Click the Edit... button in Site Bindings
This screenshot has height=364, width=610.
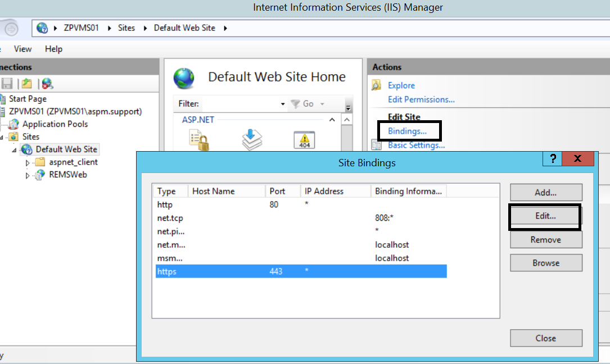546,216
